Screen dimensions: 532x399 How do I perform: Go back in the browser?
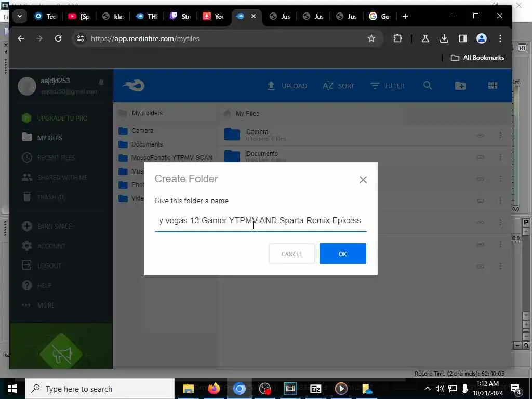click(21, 38)
